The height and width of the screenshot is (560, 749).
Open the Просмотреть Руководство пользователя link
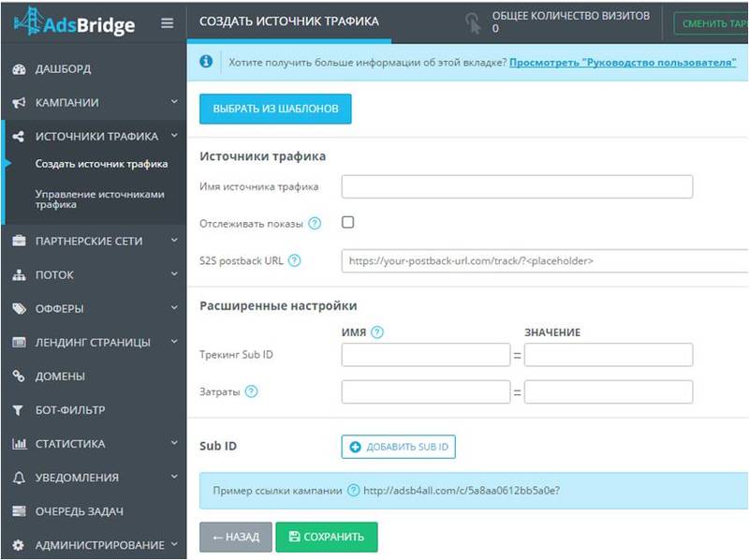pos(623,62)
